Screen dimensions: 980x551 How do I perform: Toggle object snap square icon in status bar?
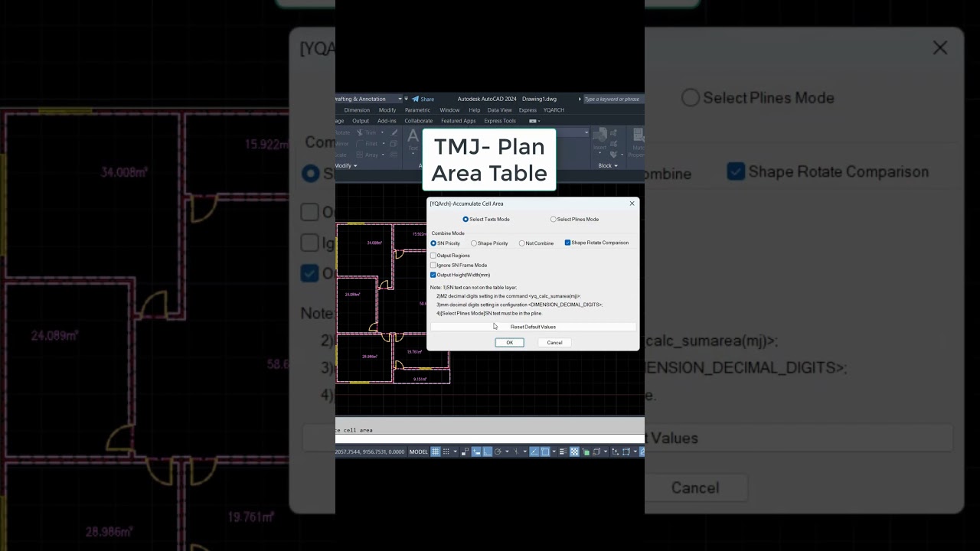pos(545,452)
